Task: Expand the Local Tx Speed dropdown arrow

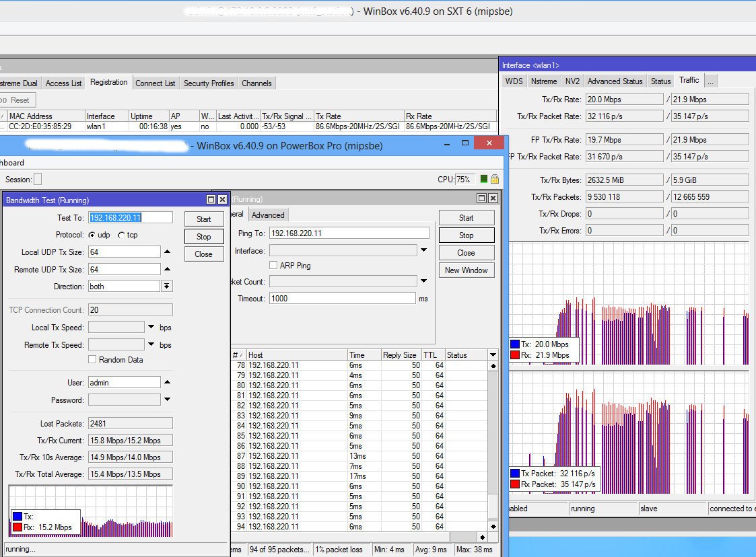Action: 151,327
